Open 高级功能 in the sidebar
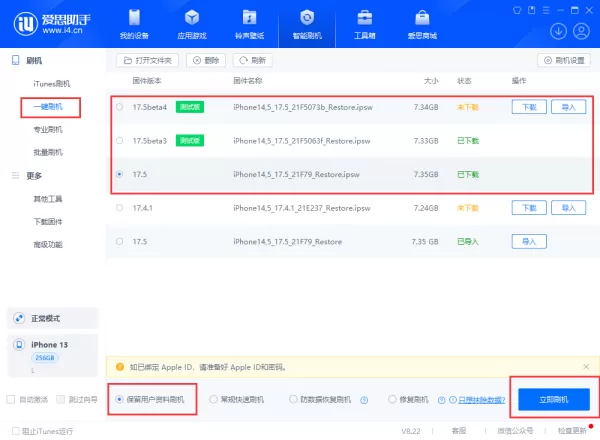600x440 pixels. (48, 245)
